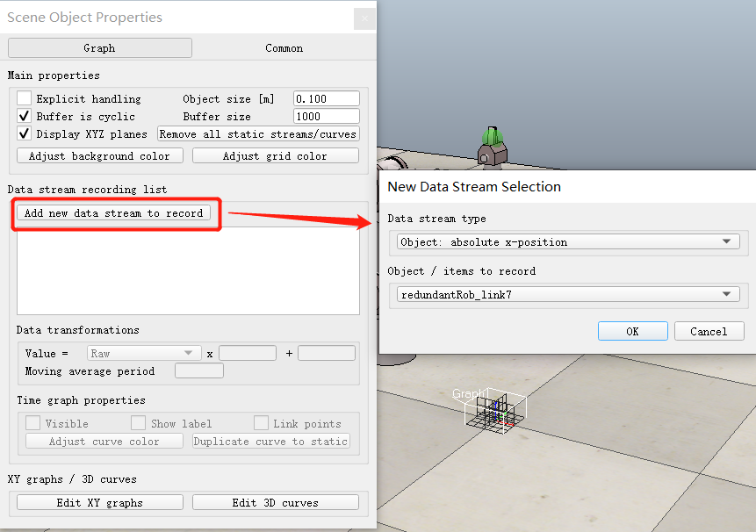Viewport: 756px width, 532px height.
Task: Switch to the Graph tab
Action: pos(100,48)
